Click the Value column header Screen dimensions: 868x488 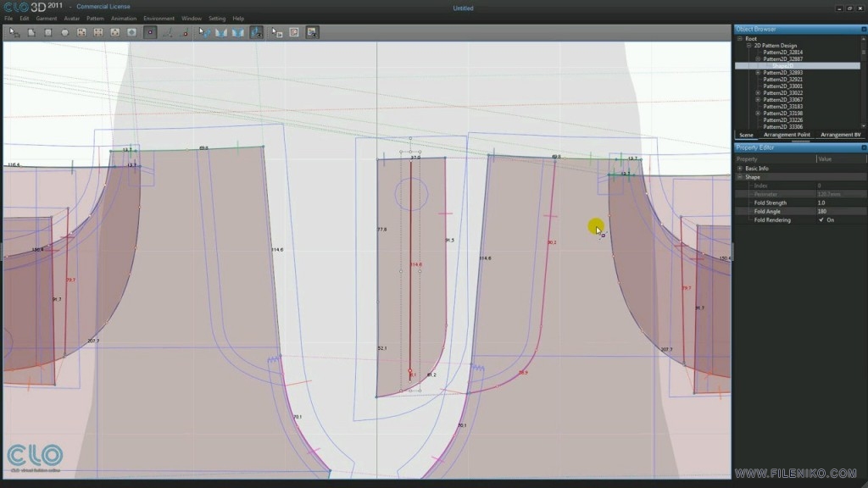click(842, 159)
